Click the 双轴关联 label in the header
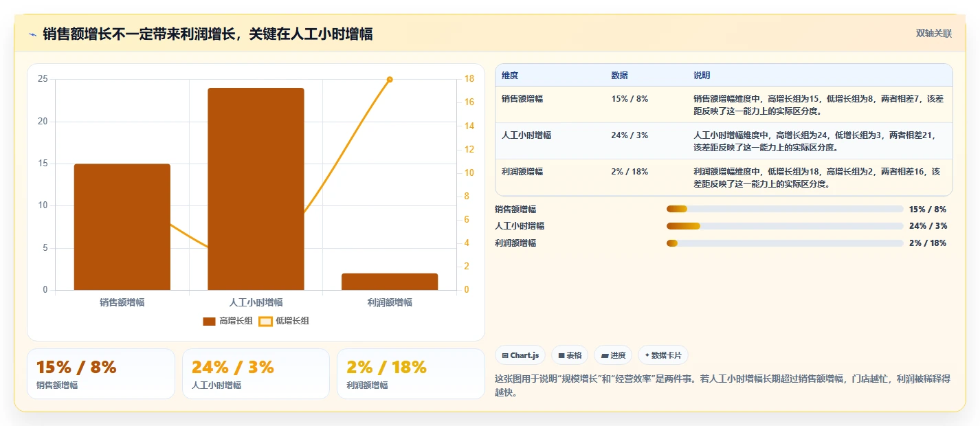This screenshot has width=980, height=426. pyautogui.click(x=934, y=34)
